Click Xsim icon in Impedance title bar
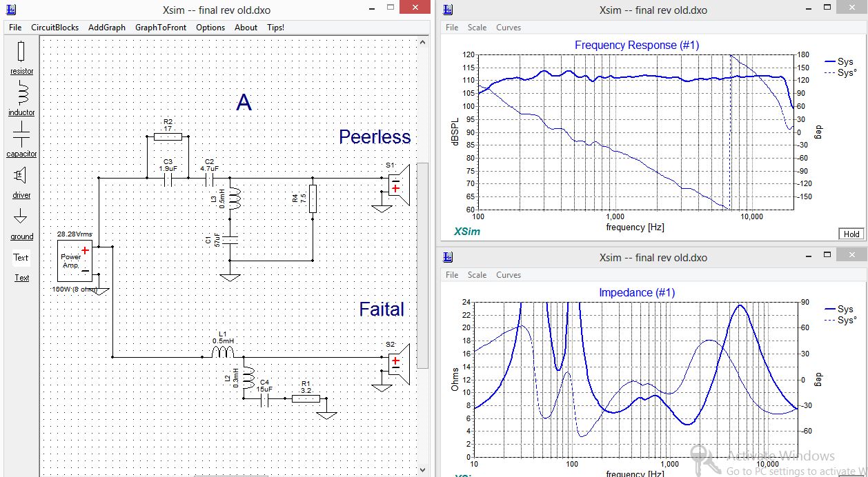 tap(448, 257)
